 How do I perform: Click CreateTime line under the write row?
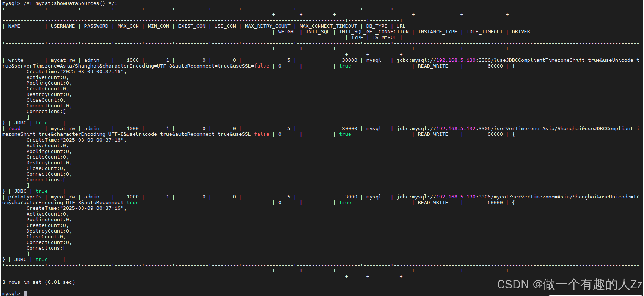[76, 72]
